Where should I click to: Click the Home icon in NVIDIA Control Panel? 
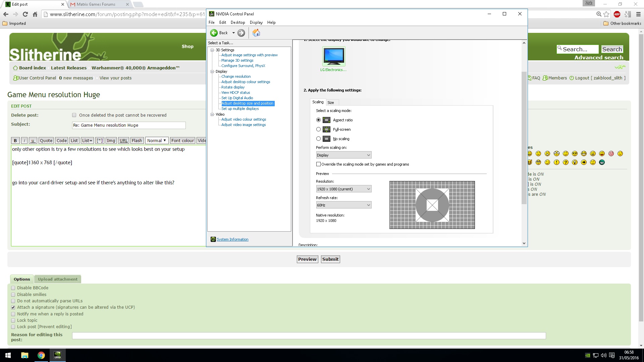point(256,33)
